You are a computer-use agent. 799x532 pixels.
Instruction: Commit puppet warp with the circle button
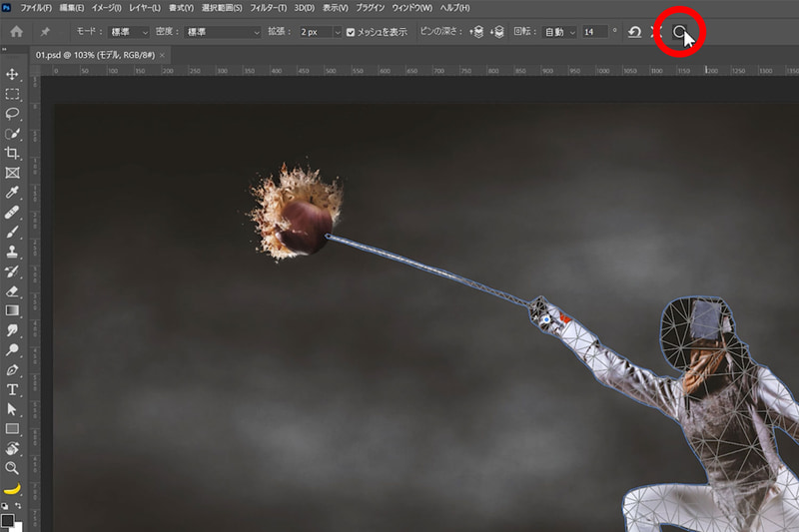coord(680,32)
